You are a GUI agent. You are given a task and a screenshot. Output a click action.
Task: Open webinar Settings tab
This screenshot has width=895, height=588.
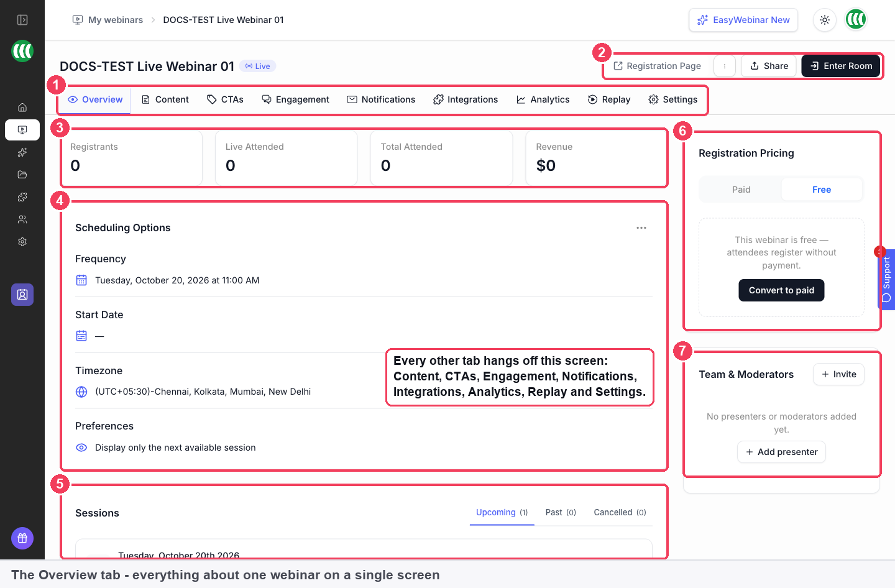[672, 99]
